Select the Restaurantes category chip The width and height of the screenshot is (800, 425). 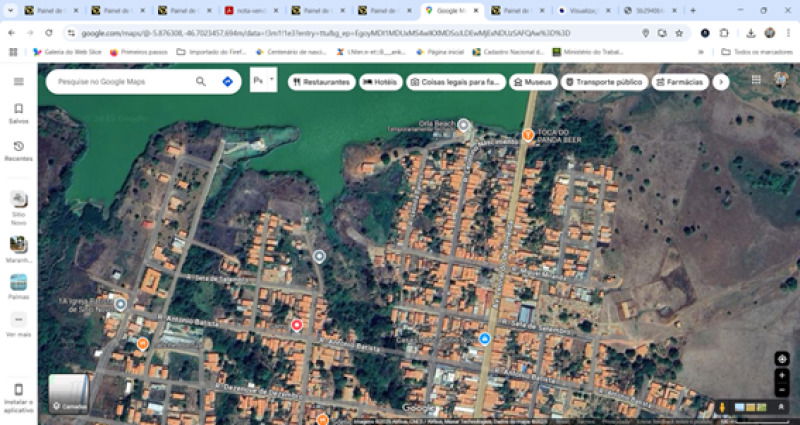coord(321,82)
